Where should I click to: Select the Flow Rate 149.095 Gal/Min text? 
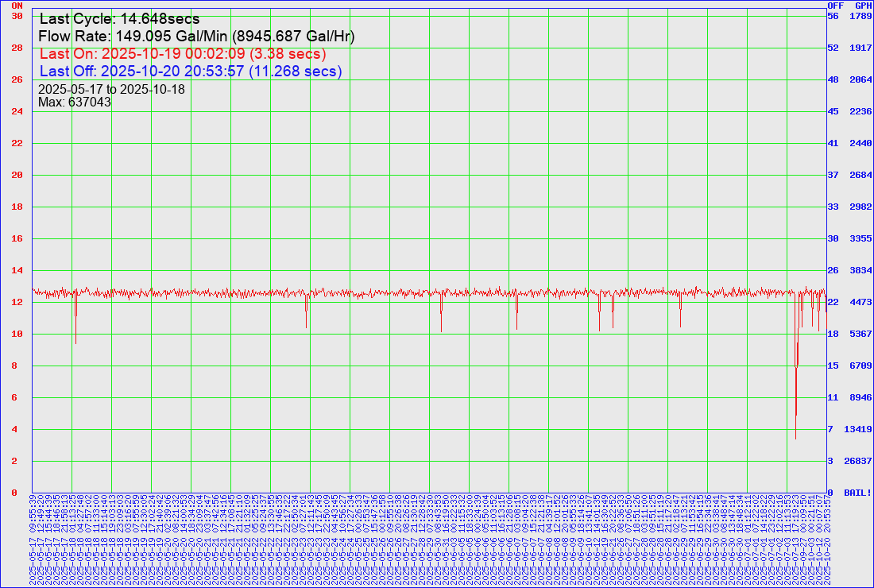pos(196,37)
